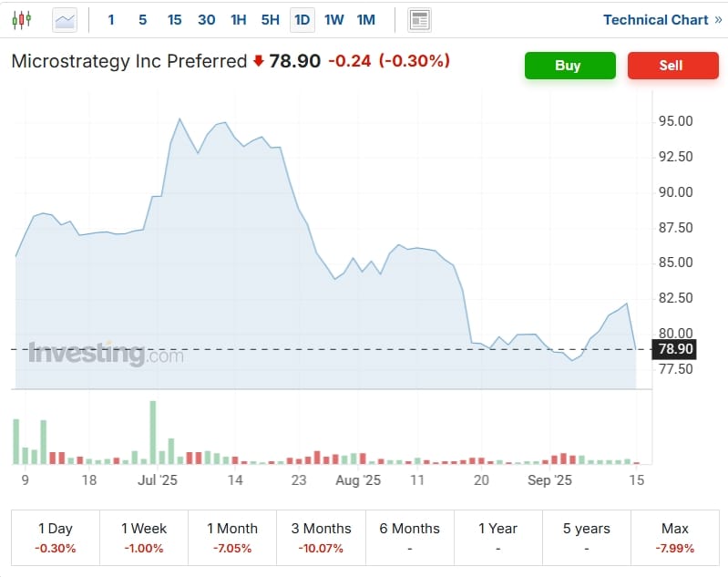The width and height of the screenshot is (728, 577).
Task: Set the 5 minute interval
Action: 142,20
